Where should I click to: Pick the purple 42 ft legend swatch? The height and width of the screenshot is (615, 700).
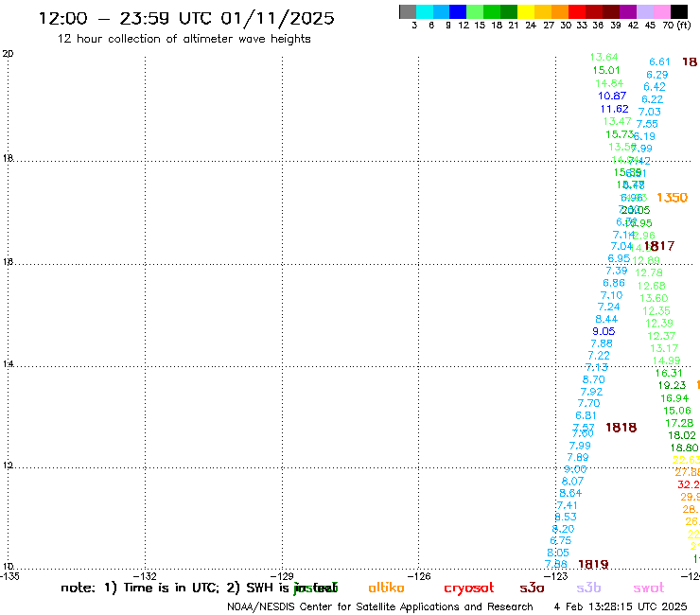tap(628, 11)
